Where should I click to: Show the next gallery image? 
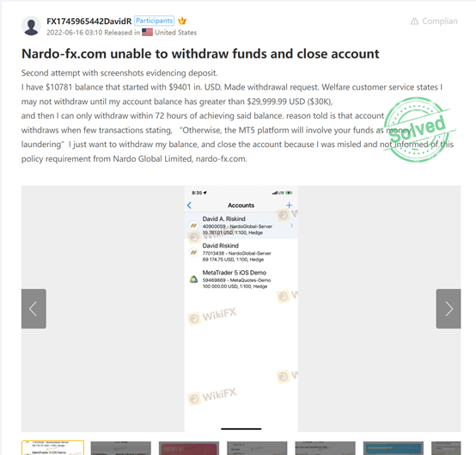449,309
